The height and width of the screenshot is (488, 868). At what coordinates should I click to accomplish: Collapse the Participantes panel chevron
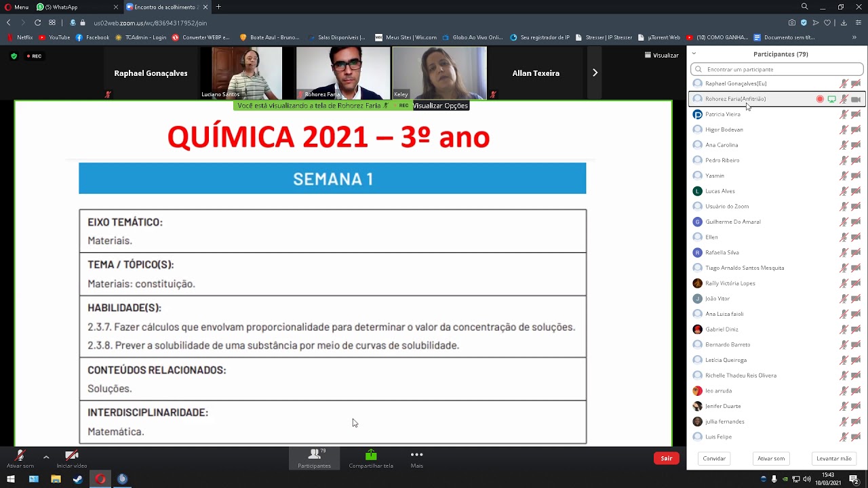(693, 54)
